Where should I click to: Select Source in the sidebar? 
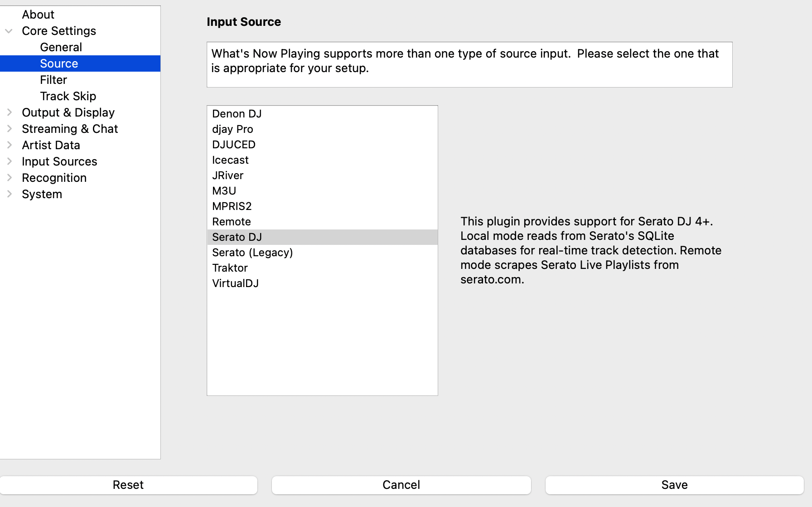point(58,63)
